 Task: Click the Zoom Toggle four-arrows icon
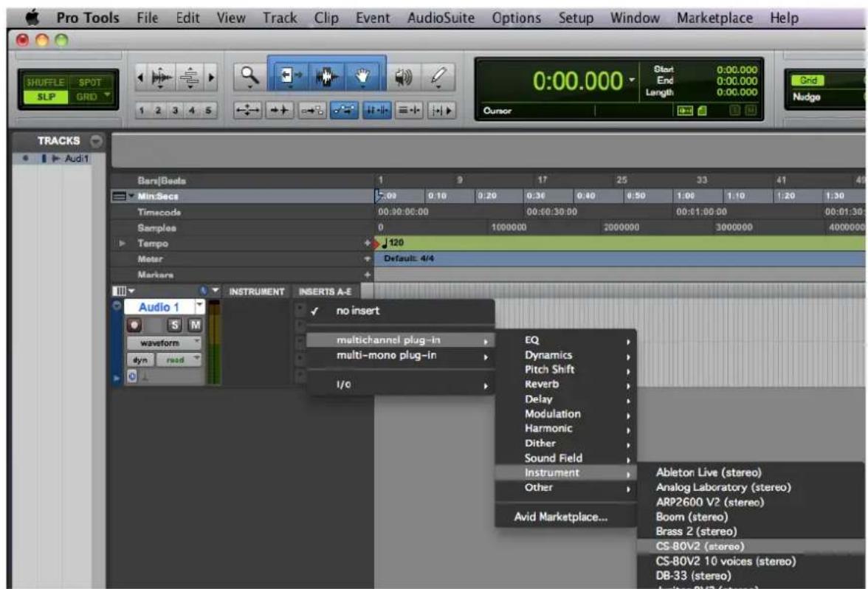247,110
